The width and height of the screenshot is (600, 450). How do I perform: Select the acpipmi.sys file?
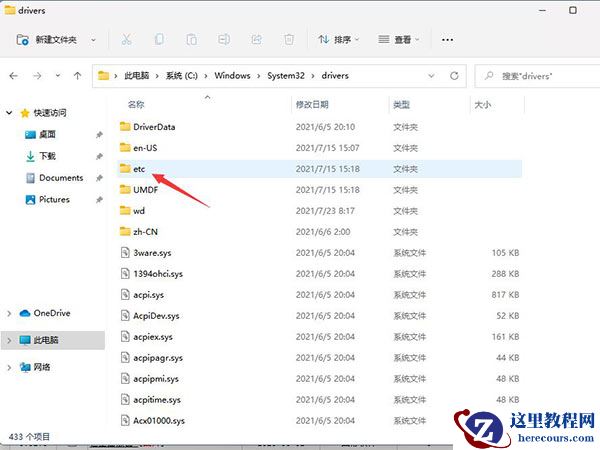156,379
